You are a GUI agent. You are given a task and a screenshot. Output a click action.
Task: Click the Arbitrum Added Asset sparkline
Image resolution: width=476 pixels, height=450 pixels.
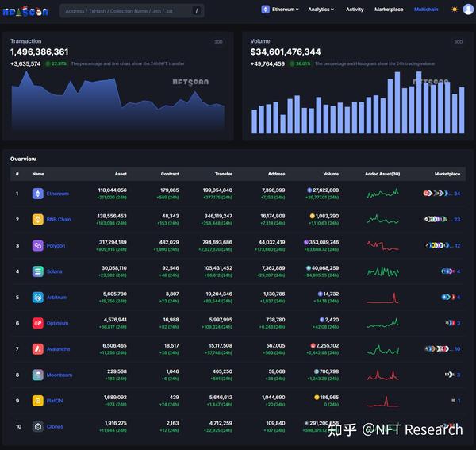pyautogui.click(x=382, y=298)
